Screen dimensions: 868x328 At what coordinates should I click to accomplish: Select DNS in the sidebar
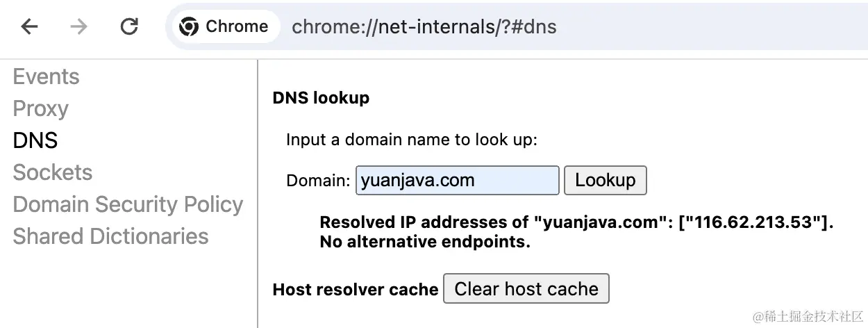coord(35,140)
